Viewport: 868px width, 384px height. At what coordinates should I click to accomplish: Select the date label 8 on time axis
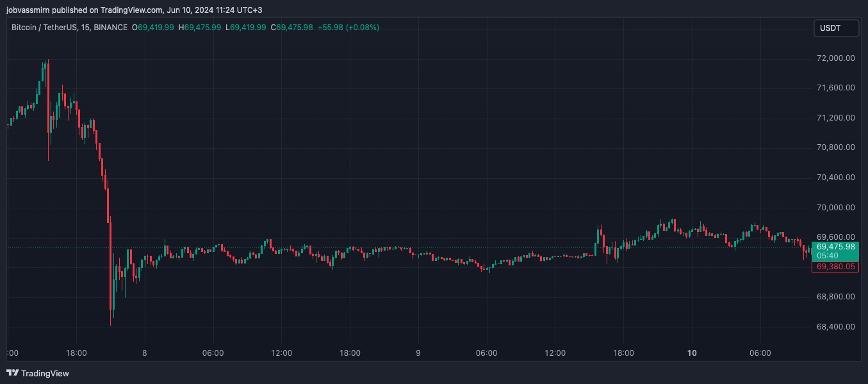pyautogui.click(x=145, y=353)
